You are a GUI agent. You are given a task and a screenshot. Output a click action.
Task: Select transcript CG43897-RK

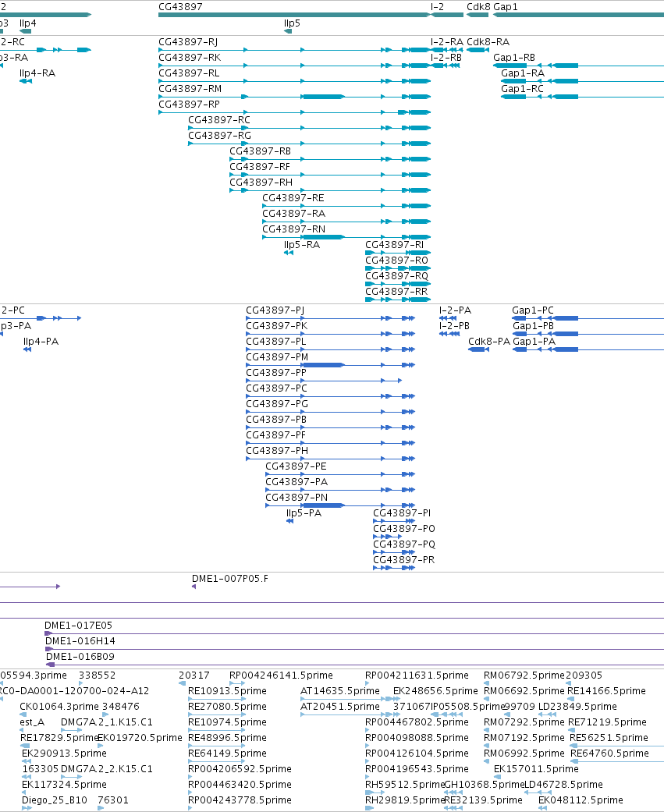[190, 58]
